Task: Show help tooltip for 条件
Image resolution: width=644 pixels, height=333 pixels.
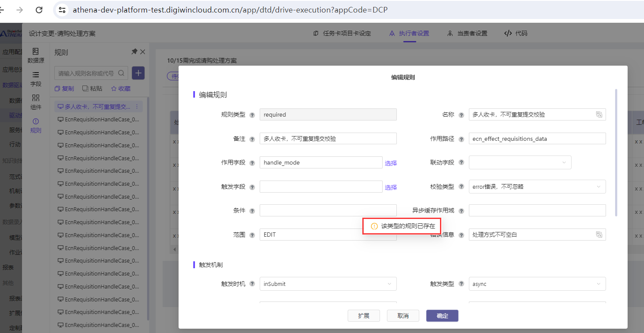Action: pos(252,211)
